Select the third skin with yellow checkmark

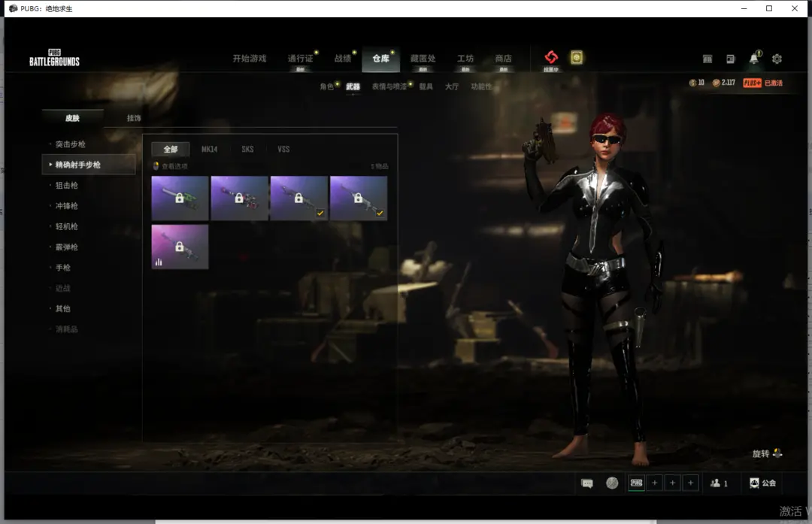[298, 198]
